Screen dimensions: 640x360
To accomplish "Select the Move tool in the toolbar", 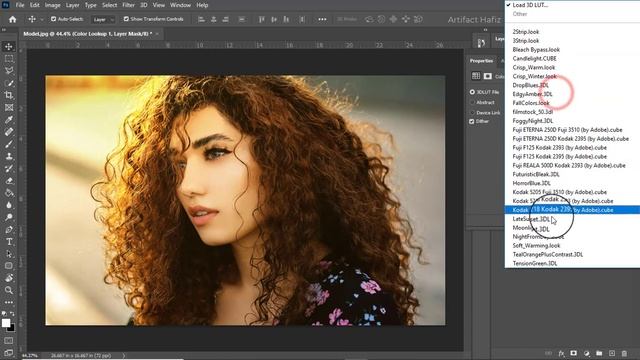I will pyautogui.click(x=9, y=47).
